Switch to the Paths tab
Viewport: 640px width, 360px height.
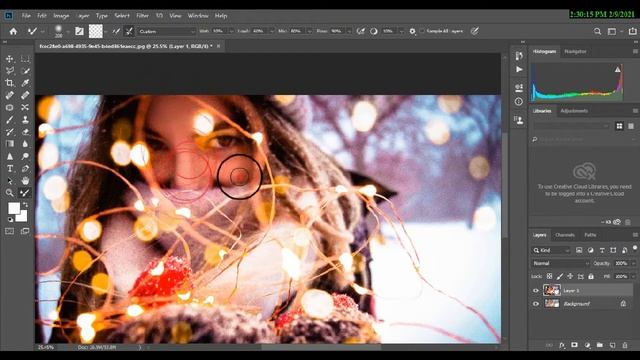pyautogui.click(x=590, y=235)
